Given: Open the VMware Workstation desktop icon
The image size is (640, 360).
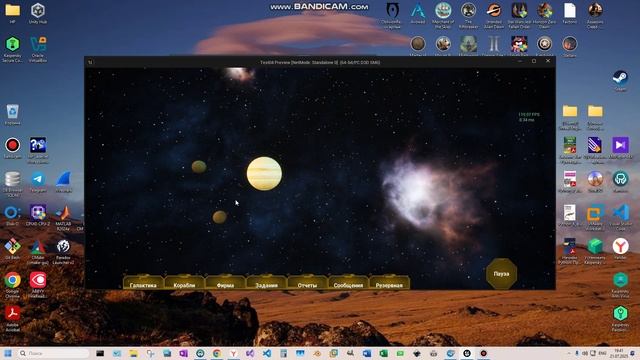Looking at the screenshot, I should point(595,218).
